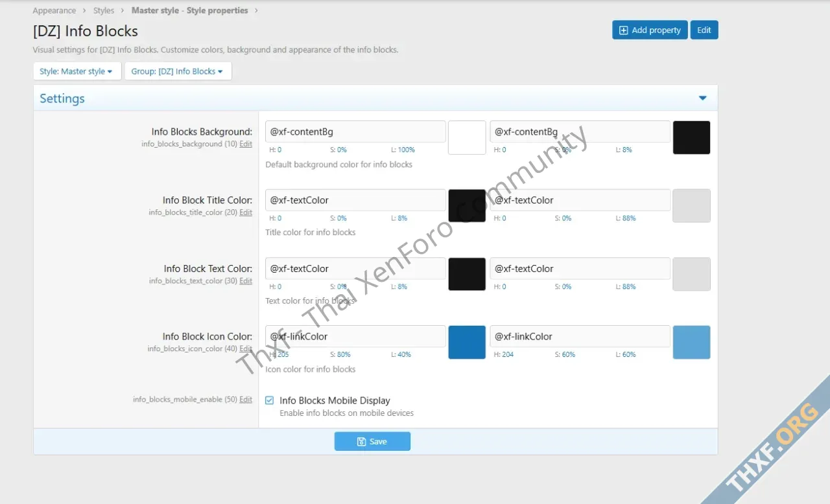Collapse the Settings section arrow
The width and height of the screenshot is (830, 504).
(x=702, y=98)
